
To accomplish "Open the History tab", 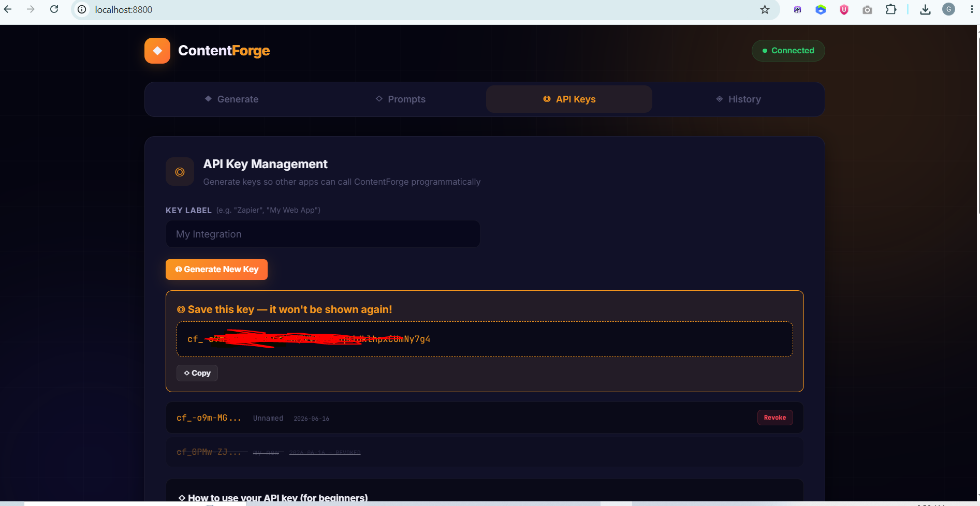I will tap(738, 99).
